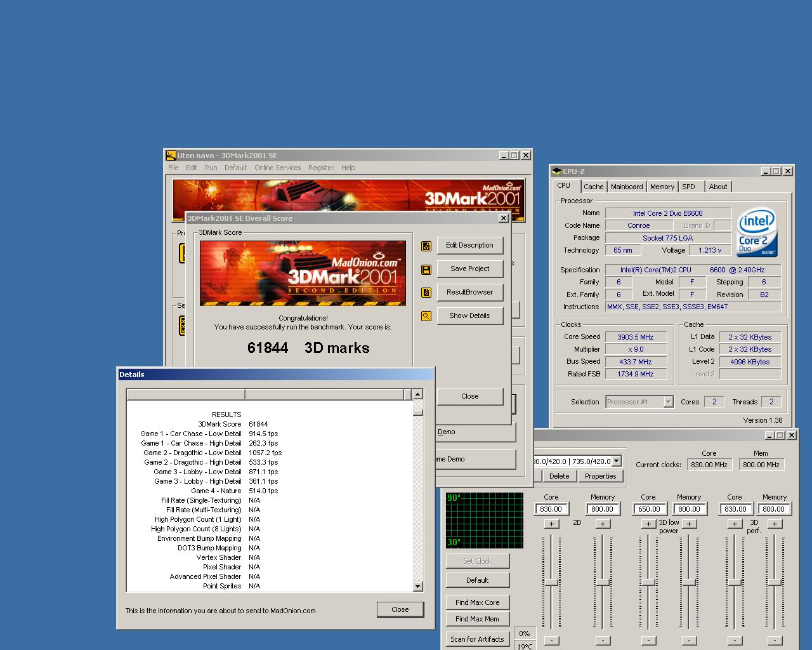Increase 2D Core clock with plus button
This screenshot has width=812, height=650.
tap(552, 524)
